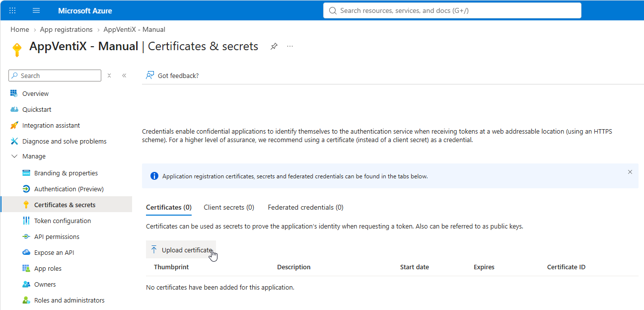The height and width of the screenshot is (310, 644).
Task: Open App roles
Action: coord(48,268)
